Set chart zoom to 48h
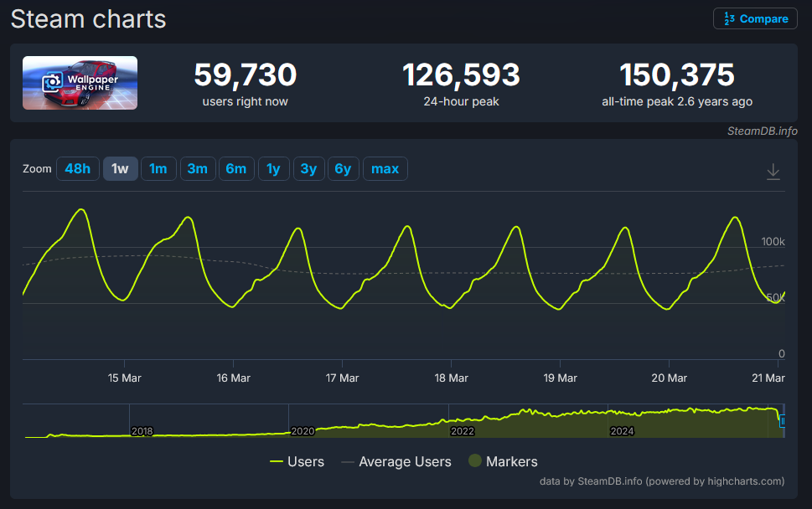 point(78,168)
